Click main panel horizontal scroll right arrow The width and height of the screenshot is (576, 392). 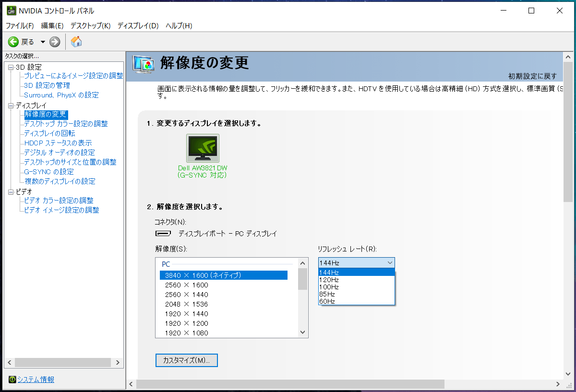[558, 384]
